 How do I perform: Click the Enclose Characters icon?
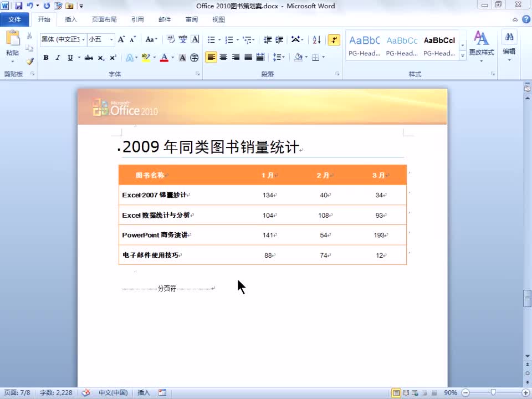point(194,58)
